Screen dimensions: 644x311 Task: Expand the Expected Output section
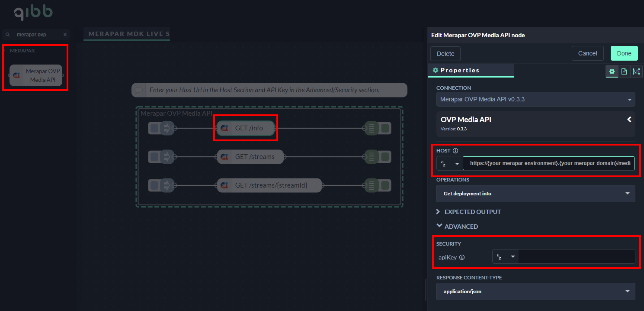pos(469,212)
